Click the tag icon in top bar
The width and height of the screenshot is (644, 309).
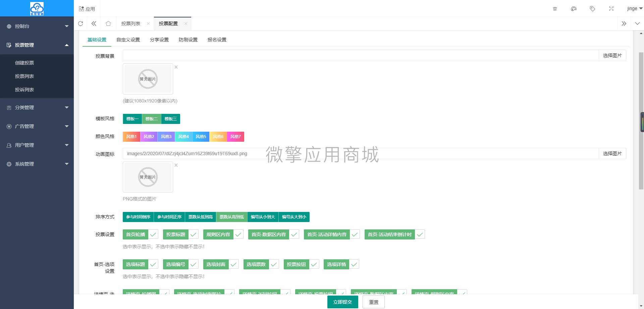click(592, 9)
